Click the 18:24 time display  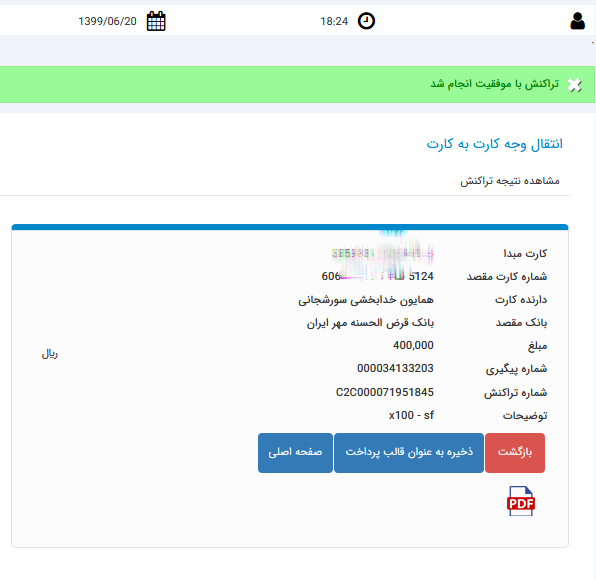334,21
